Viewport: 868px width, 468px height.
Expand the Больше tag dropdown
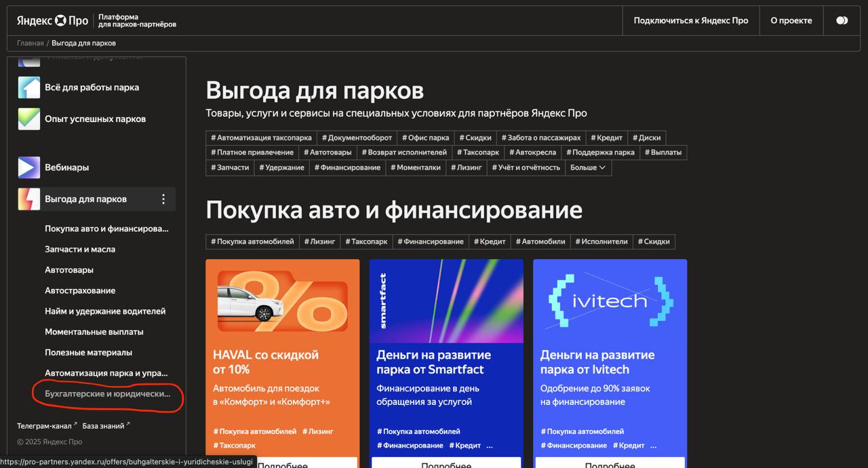point(588,168)
